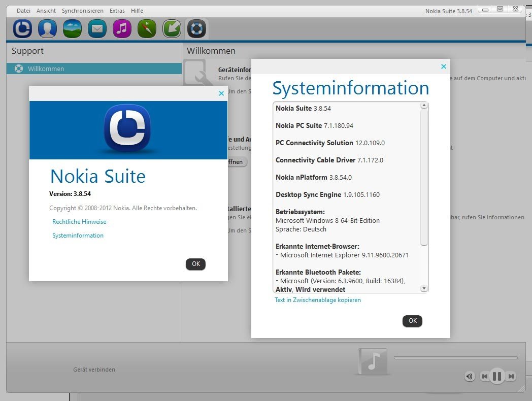
Task: Open the Ansicht menu
Action: pos(46,11)
